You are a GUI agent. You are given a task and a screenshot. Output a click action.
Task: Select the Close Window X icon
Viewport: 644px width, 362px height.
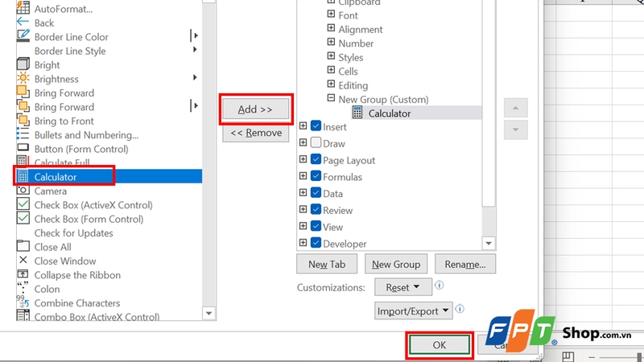coord(23,260)
